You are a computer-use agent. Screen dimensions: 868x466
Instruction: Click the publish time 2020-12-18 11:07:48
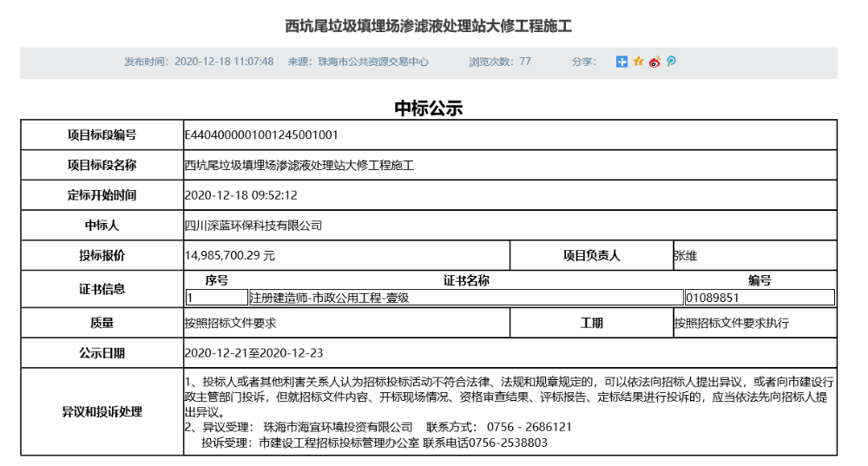pyautogui.click(x=224, y=62)
